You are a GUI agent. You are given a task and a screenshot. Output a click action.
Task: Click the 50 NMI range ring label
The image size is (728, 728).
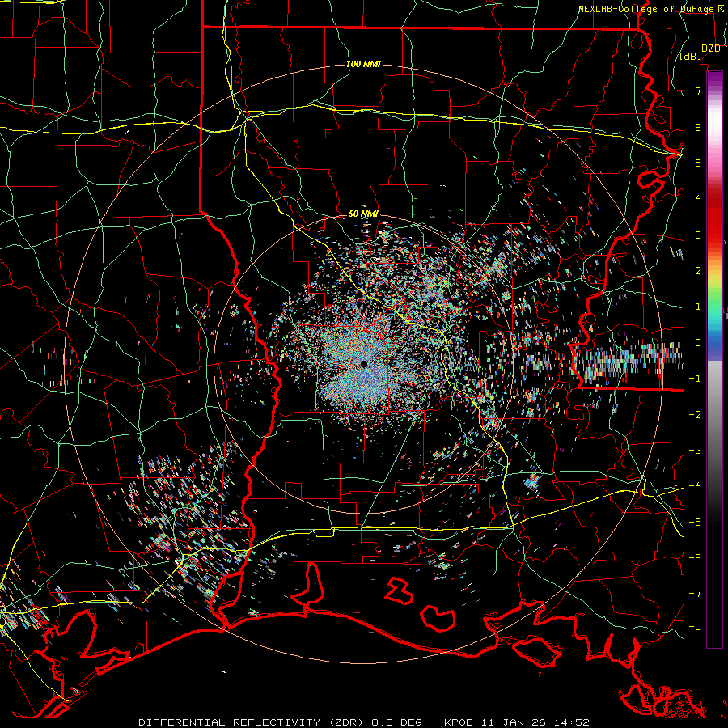click(x=363, y=214)
